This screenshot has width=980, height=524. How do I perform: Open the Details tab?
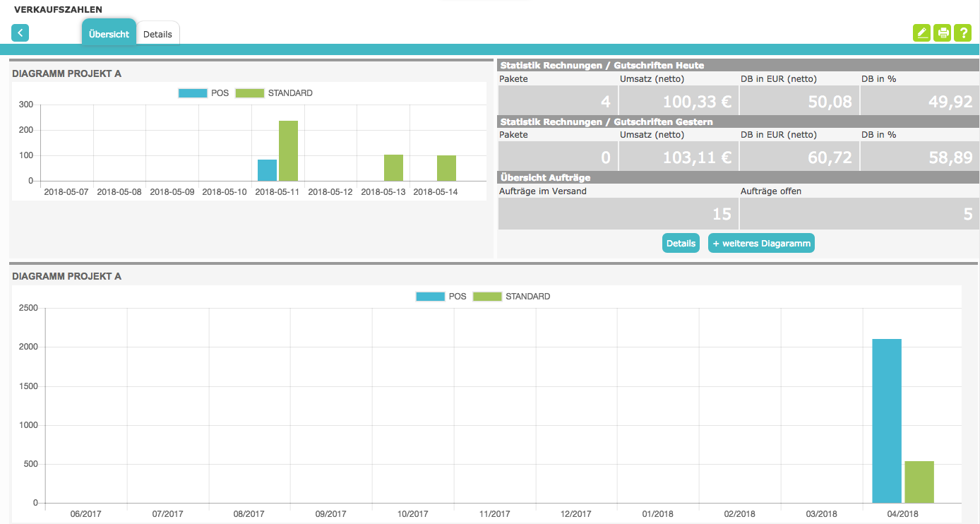157,34
